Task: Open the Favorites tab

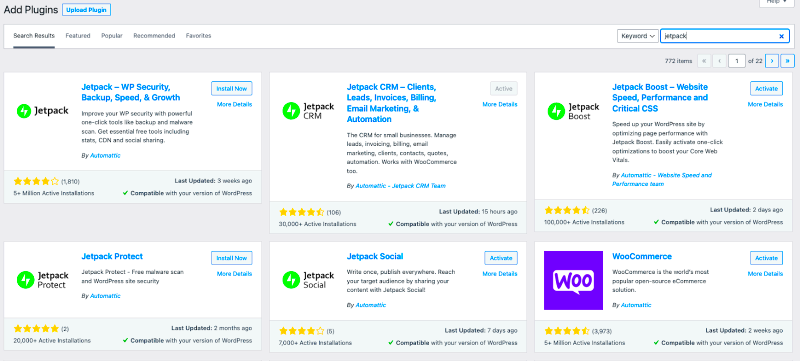Action: click(198, 36)
